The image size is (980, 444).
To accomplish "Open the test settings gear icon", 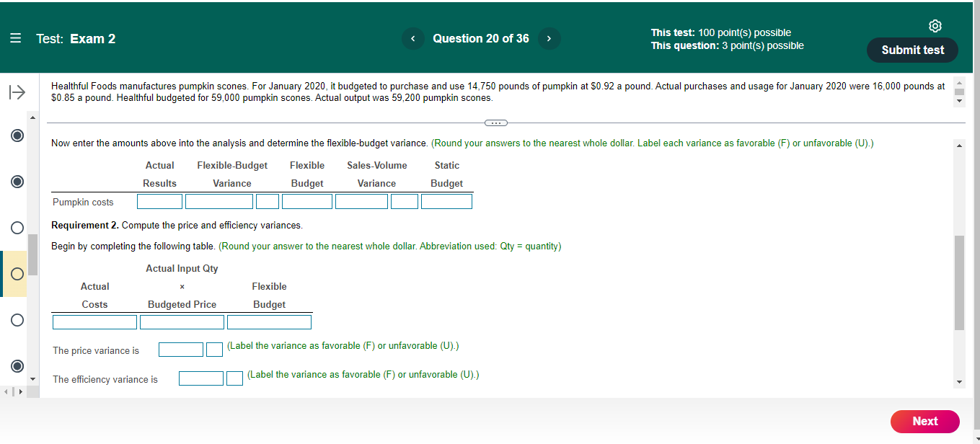I will coord(935,25).
